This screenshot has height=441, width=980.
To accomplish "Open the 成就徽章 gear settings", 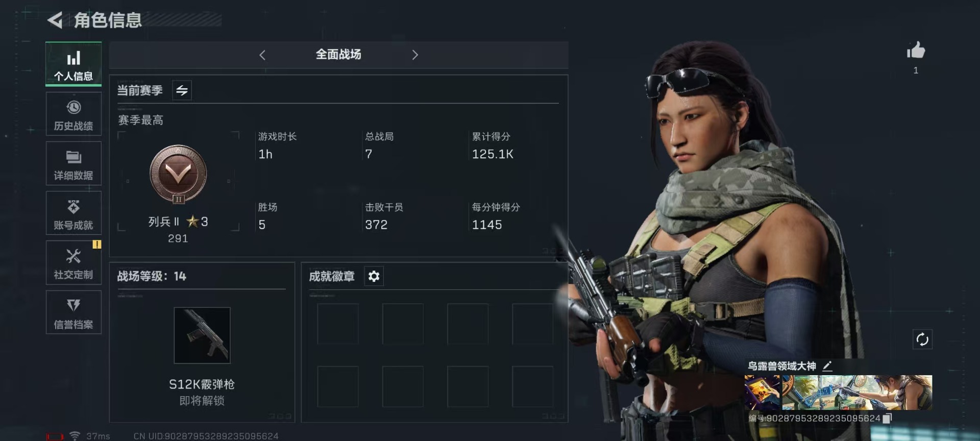I will pyautogui.click(x=374, y=276).
